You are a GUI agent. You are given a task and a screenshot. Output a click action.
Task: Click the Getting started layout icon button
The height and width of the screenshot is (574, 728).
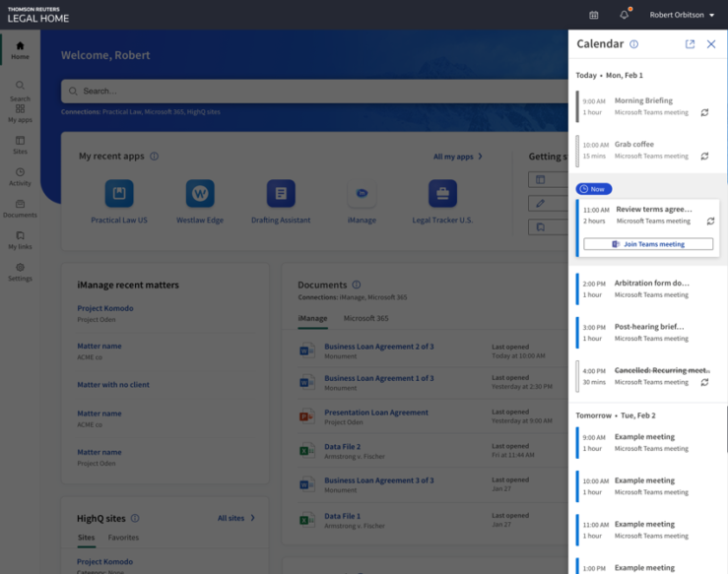point(549,179)
